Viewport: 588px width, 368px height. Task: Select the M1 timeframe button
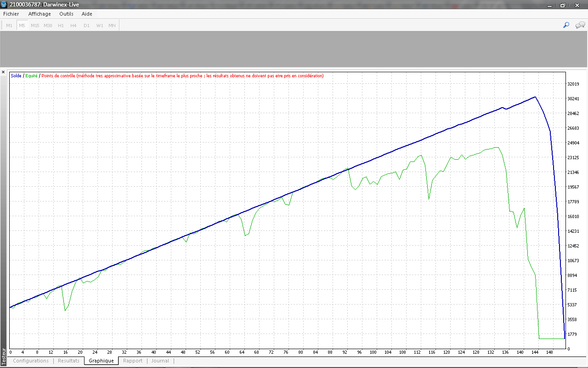pyautogui.click(x=9, y=25)
